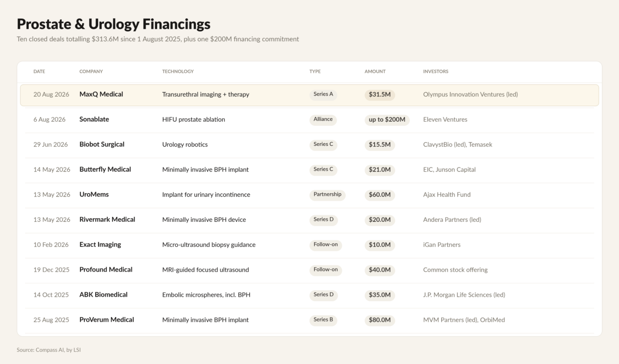619x364 pixels.
Task: Click the iGan Partners investor text
Action: pyautogui.click(x=442, y=244)
